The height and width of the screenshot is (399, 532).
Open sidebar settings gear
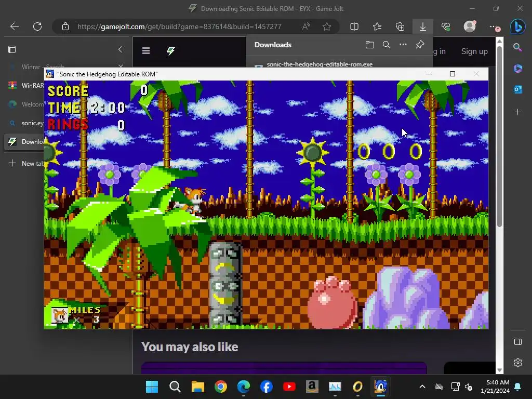[x=518, y=363]
